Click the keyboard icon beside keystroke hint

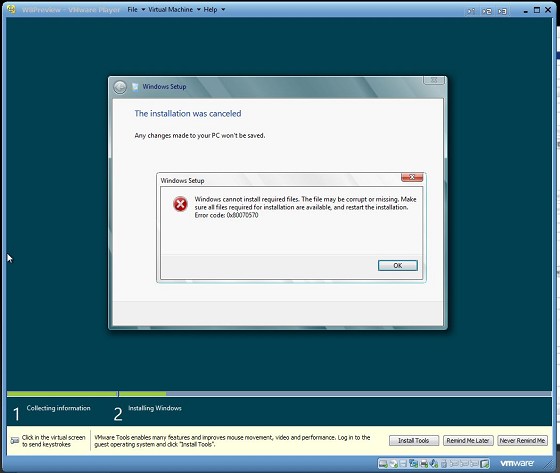click(15, 440)
